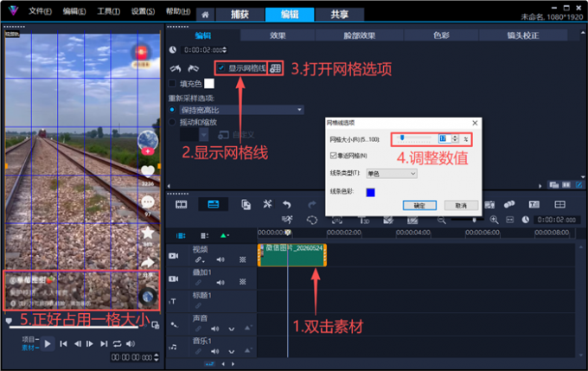Viewport: 588px width, 371px height.
Task: Mute the 音乐1 track
Action: [214, 351]
